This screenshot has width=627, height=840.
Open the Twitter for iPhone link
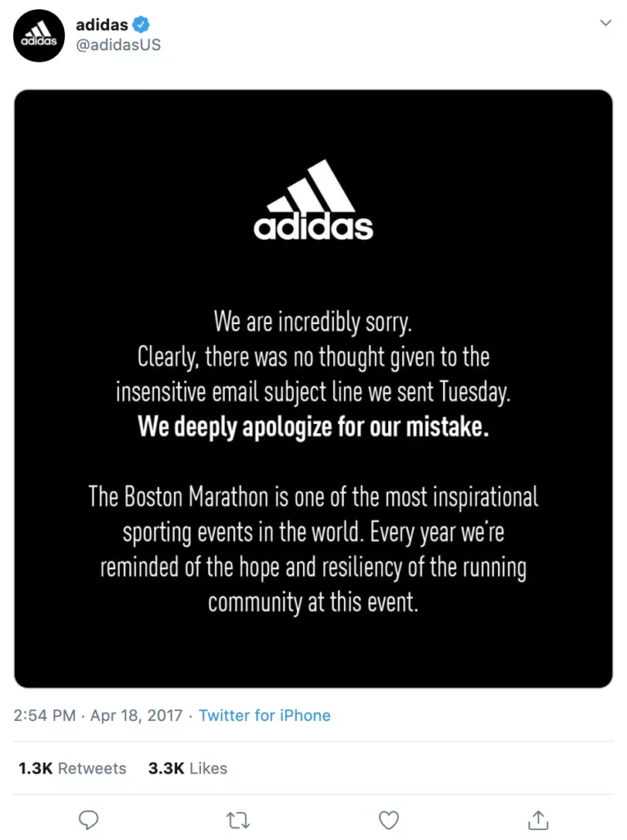pyautogui.click(x=265, y=715)
